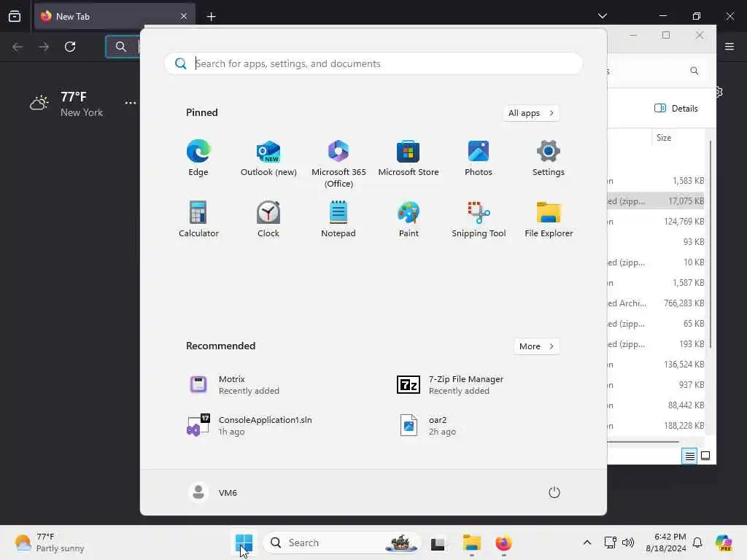The height and width of the screenshot is (560, 747).
Task: Open File Explorer from taskbar
Action: coord(472,543)
